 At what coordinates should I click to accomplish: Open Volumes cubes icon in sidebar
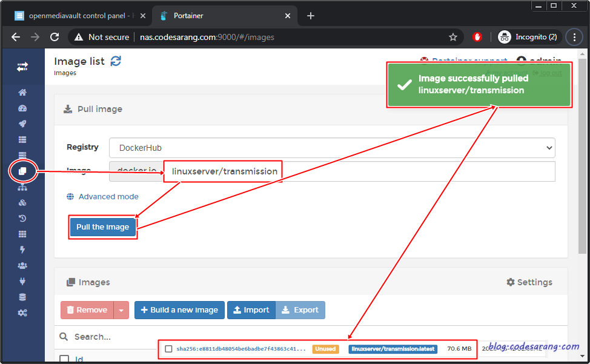[22, 203]
